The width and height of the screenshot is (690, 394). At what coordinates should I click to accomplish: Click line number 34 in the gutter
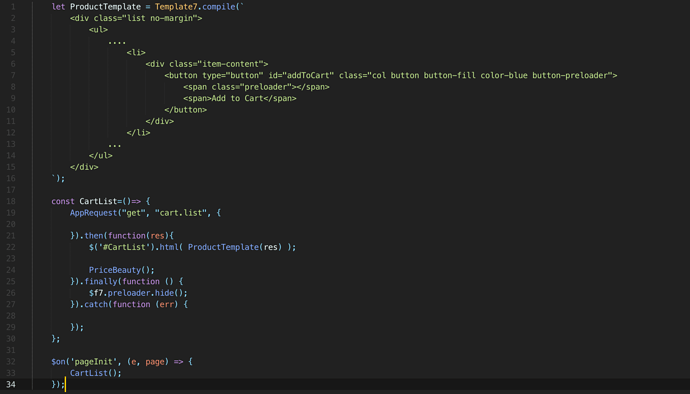(x=11, y=384)
